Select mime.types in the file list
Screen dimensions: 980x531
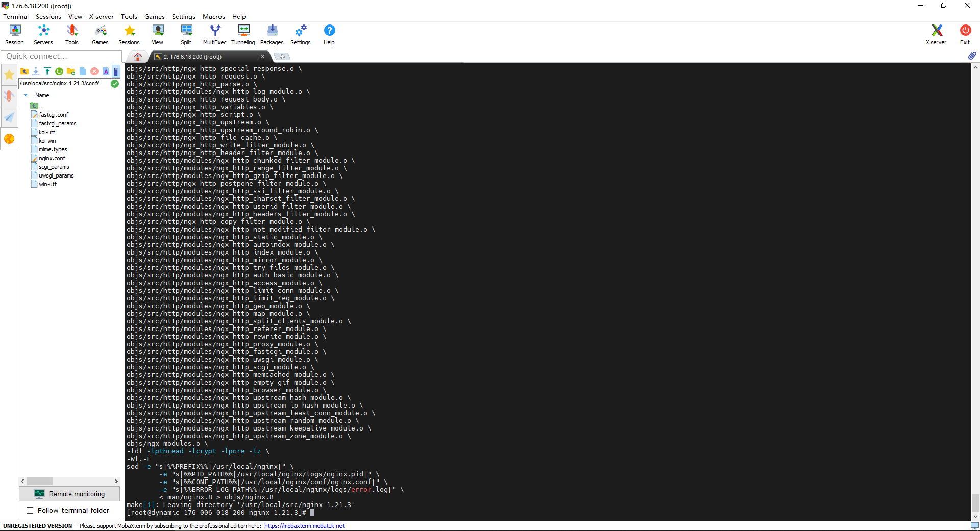(53, 149)
